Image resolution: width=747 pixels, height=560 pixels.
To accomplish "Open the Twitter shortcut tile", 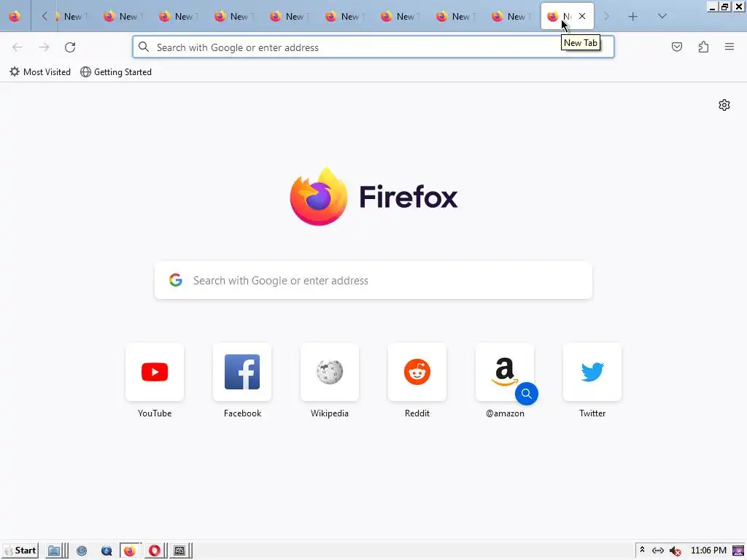I will click(592, 371).
